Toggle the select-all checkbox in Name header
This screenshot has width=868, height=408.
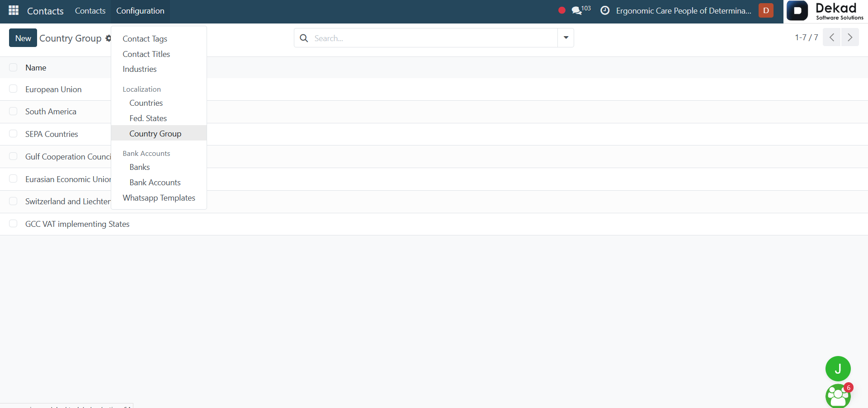[13, 67]
